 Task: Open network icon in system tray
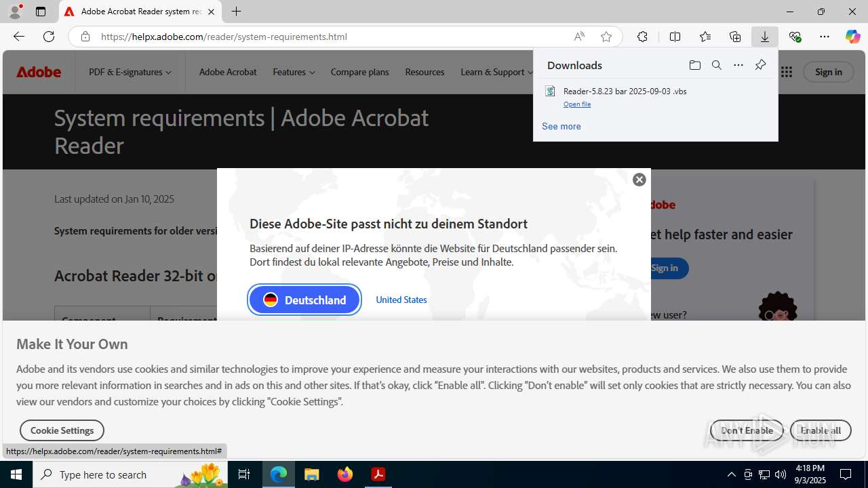[764, 474]
